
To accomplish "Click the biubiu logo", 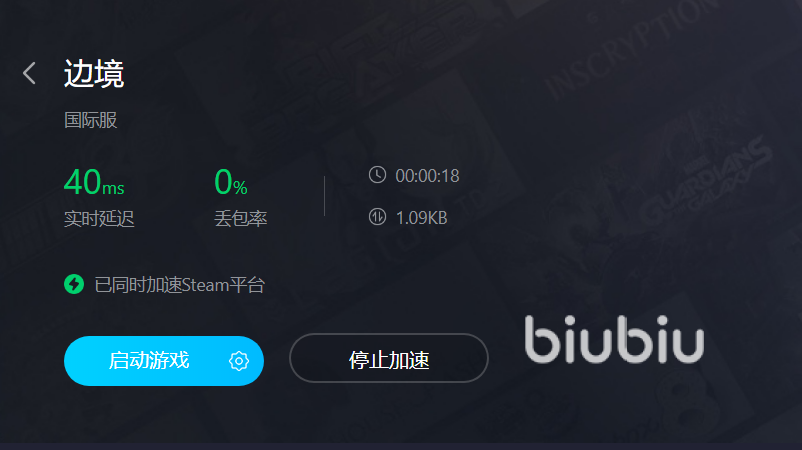I will tap(614, 340).
